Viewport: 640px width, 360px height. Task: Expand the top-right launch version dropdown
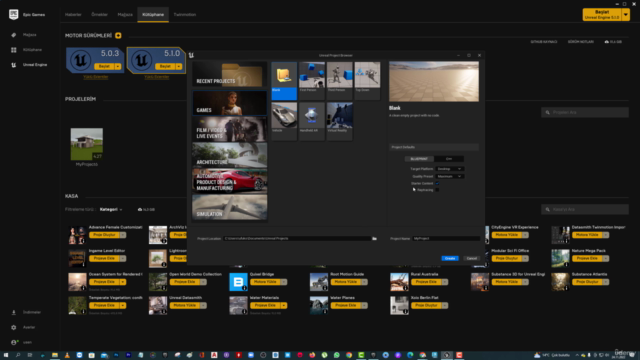(x=626, y=15)
